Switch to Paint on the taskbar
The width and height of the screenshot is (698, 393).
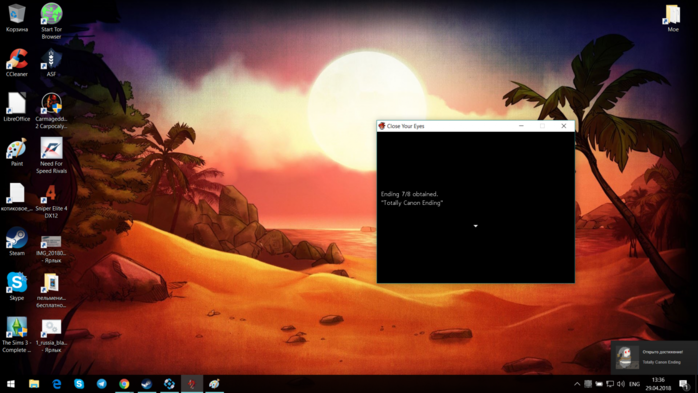(x=215, y=384)
